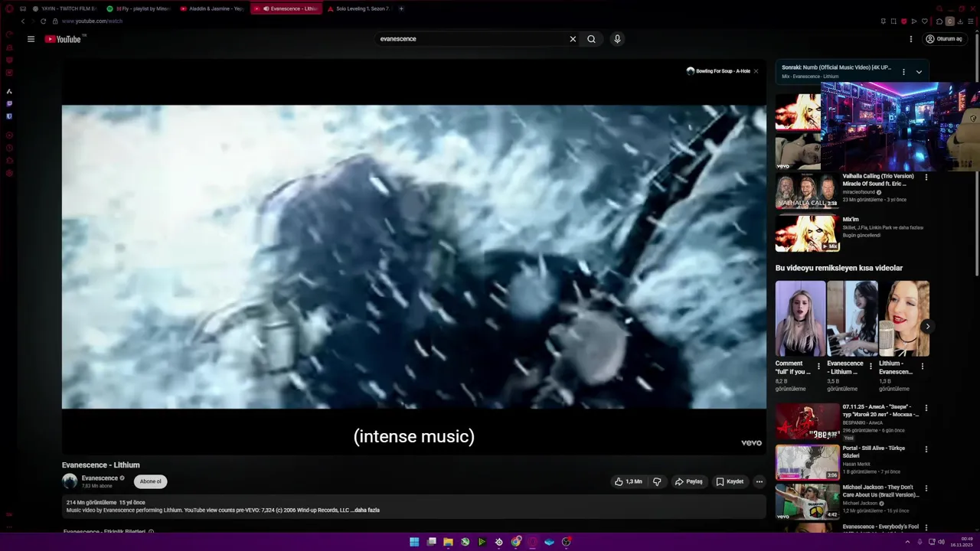This screenshot has height=551, width=980.
Task: Open Valhalla Calling (Trio Version) video thumbnail
Action: pos(807,191)
